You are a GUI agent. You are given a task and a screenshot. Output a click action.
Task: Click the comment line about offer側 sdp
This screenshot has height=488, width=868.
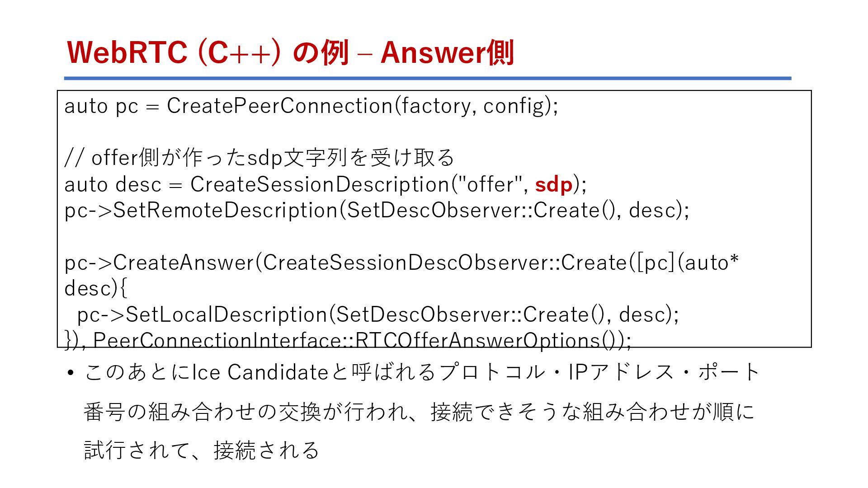point(259,158)
